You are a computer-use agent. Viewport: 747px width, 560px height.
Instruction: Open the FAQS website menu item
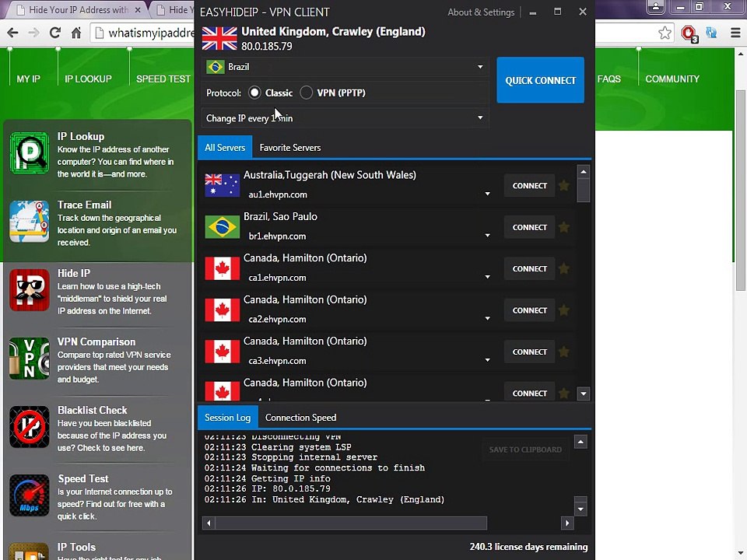[608, 79]
